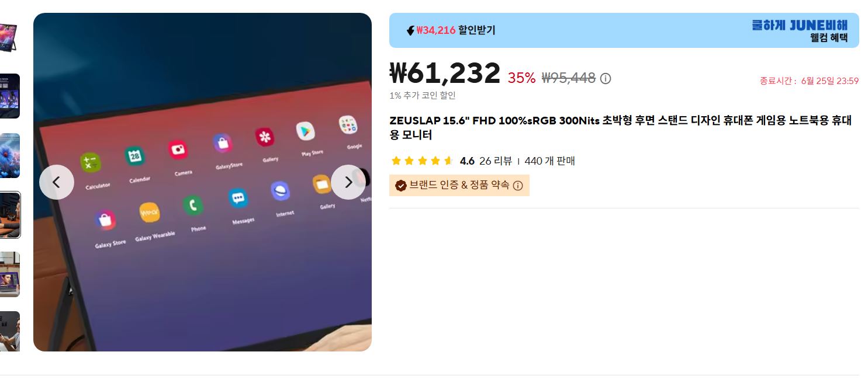
Task: Click the lightning bolt icon in discount banner
Action: click(410, 30)
